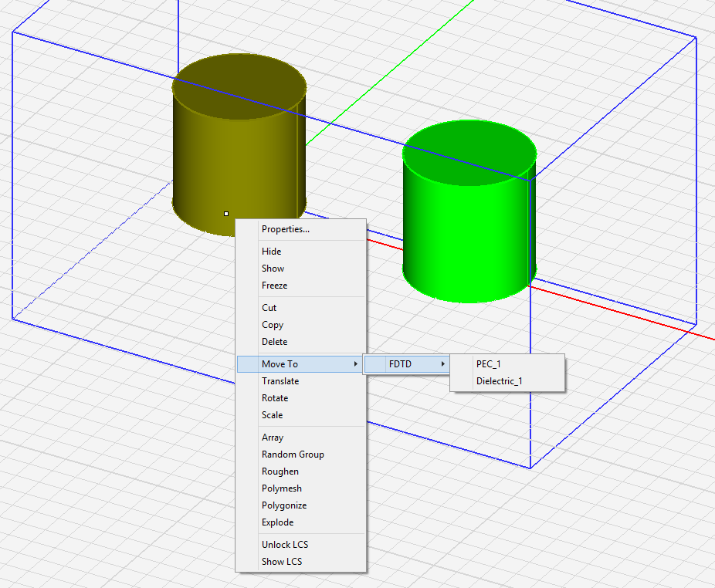Click Polymesh in the context menu
This screenshot has height=588, width=715.
(281, 488)
